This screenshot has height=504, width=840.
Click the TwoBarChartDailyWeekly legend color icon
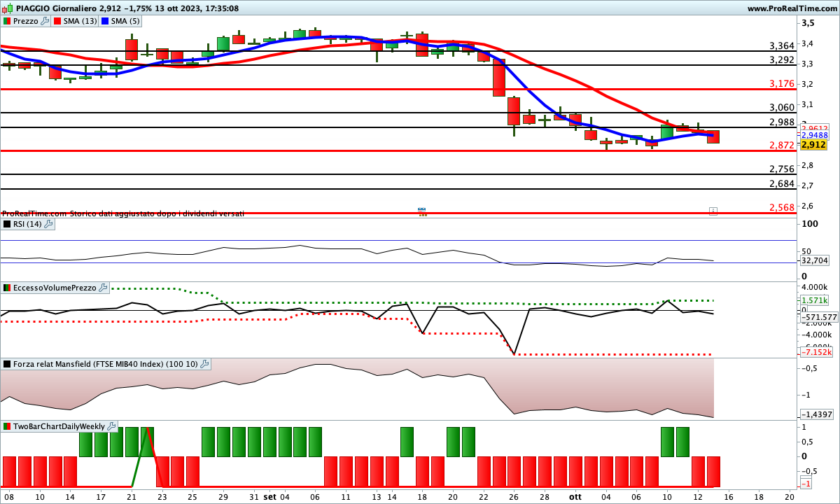click(x=7, y=426)
